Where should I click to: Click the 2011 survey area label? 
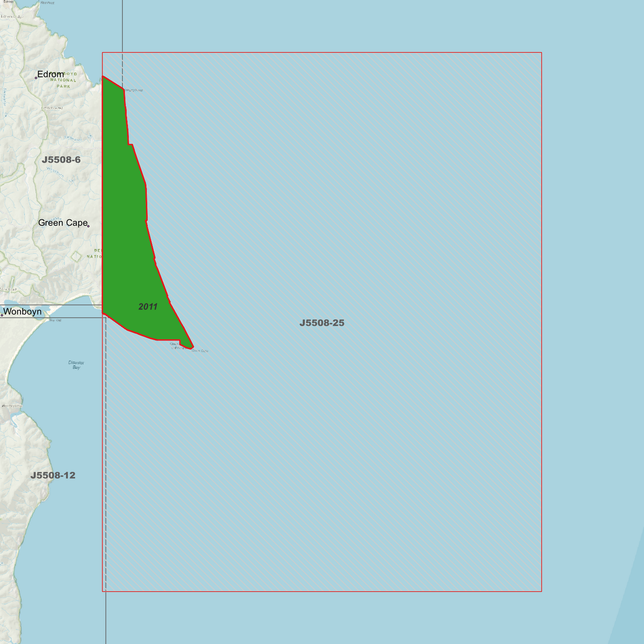pyautogui.click(x=148, y=307)
